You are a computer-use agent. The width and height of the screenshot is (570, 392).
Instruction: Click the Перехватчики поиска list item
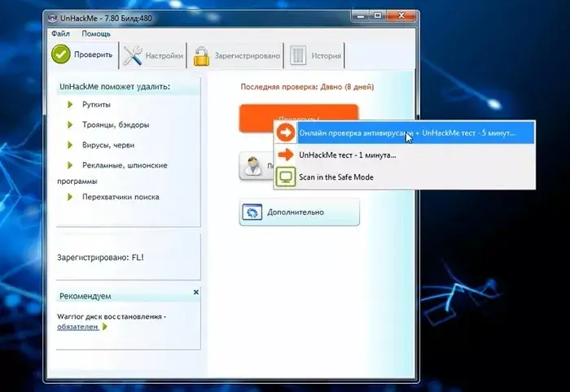click(121, 197)
